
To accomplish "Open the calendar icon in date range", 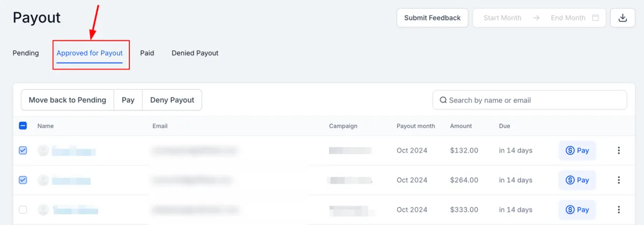I will click(596, 18).
